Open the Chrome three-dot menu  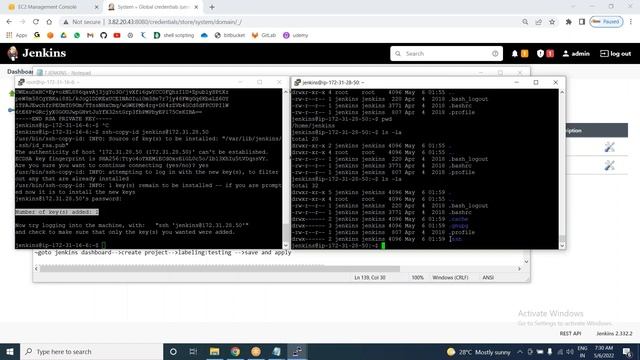point(631,22)
